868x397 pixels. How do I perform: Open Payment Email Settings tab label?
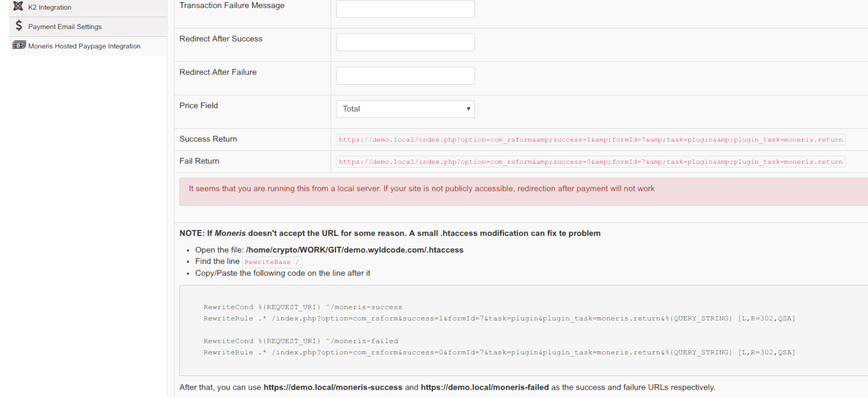click(x=65, y=27)
